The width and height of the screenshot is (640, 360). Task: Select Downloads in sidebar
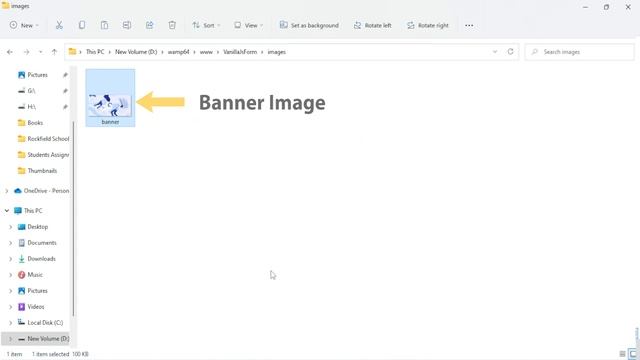[41, 258]
